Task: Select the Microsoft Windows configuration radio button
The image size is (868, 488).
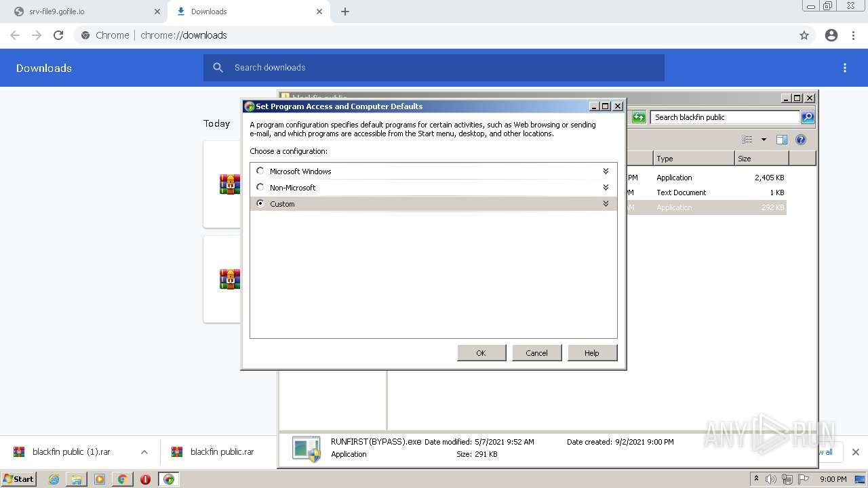Action: (x=260, y=171)
